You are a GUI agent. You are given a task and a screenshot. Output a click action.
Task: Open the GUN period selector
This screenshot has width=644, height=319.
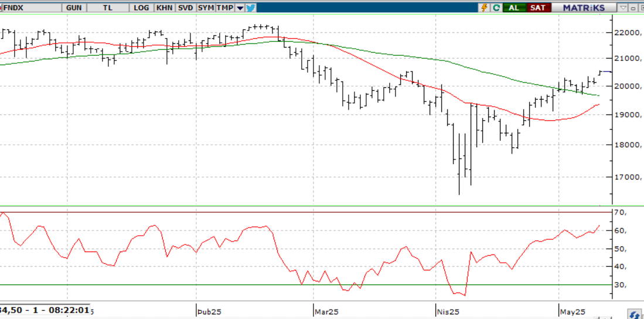74,8
